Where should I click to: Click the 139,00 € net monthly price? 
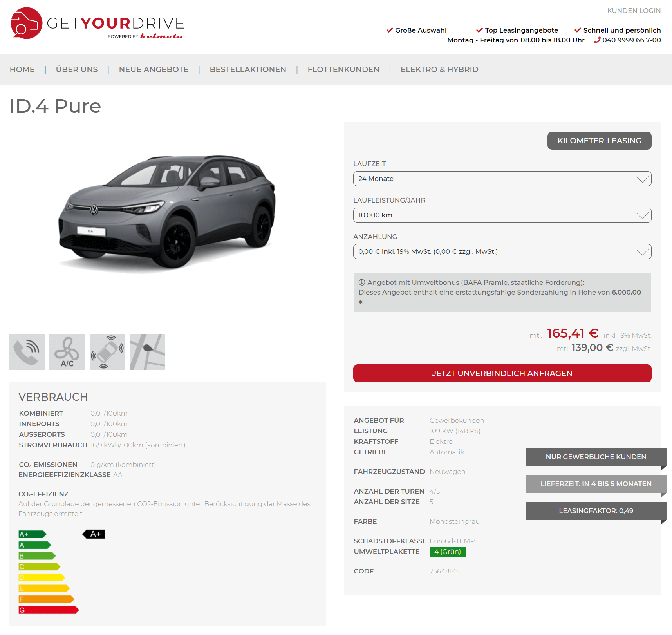[592, 347]
